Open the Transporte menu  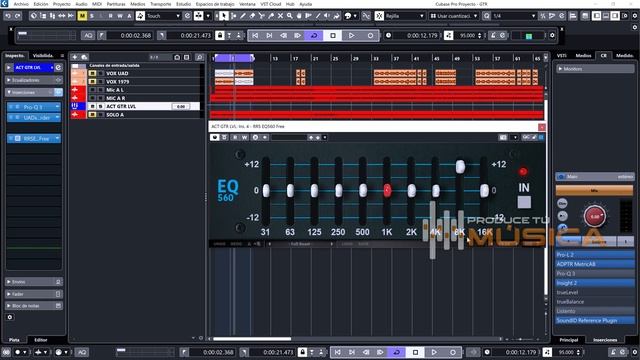160,4
